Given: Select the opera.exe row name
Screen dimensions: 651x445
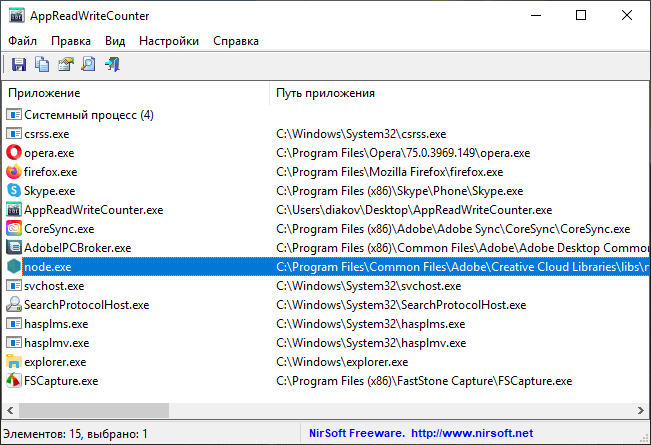Looking at the screenshot, I should pos(49,153).
